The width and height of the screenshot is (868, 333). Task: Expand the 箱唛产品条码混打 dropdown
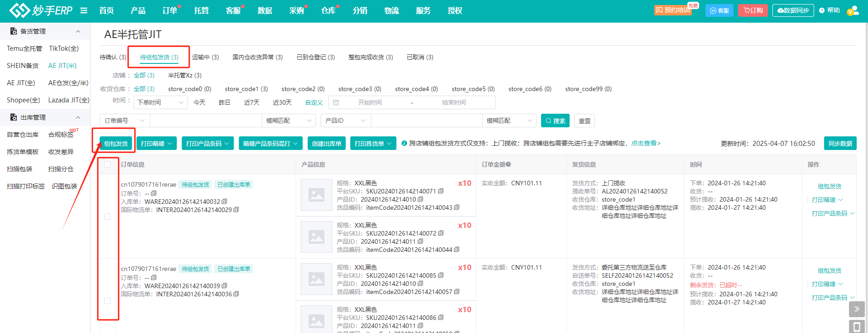(271, 144)
